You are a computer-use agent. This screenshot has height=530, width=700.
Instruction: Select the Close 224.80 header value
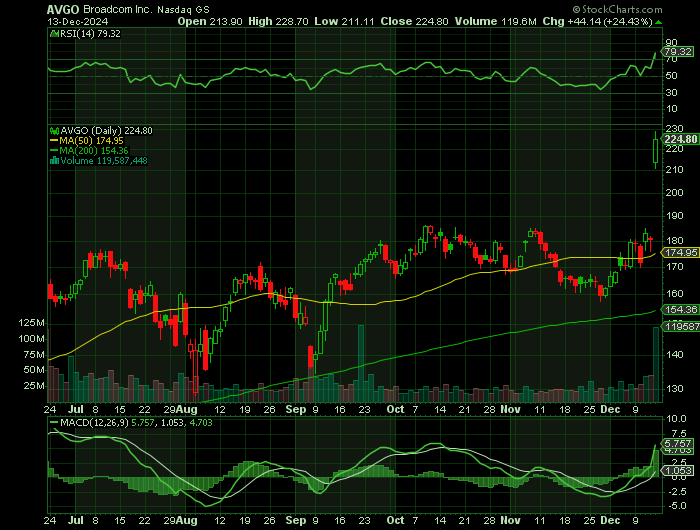[414, 21]
